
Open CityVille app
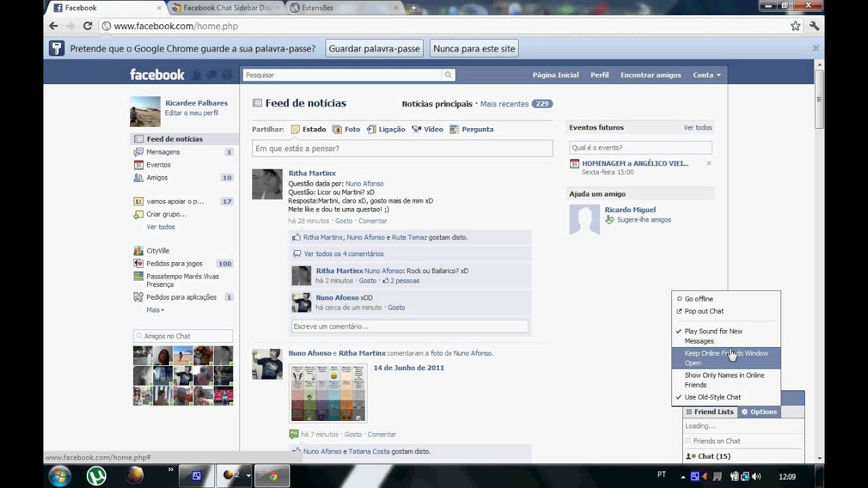(158, 251)
